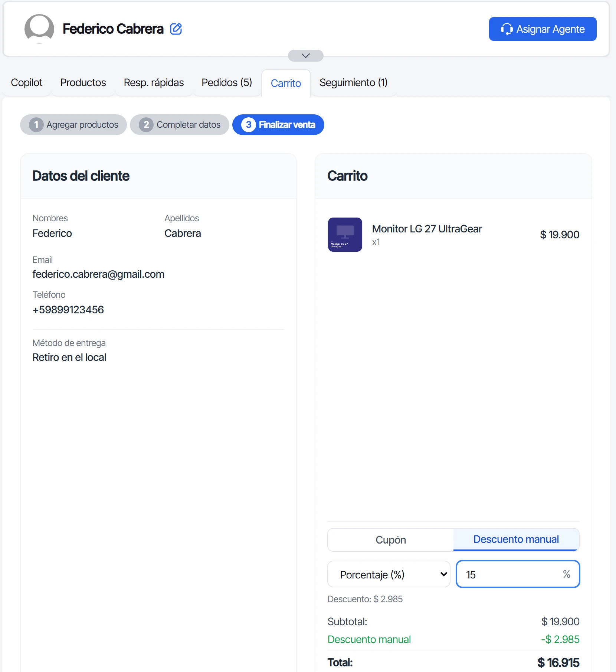Click the discount value field showing 15
The width and height of the screenshot is (616, 672).
pyautogui.click(x=518, y=574)
